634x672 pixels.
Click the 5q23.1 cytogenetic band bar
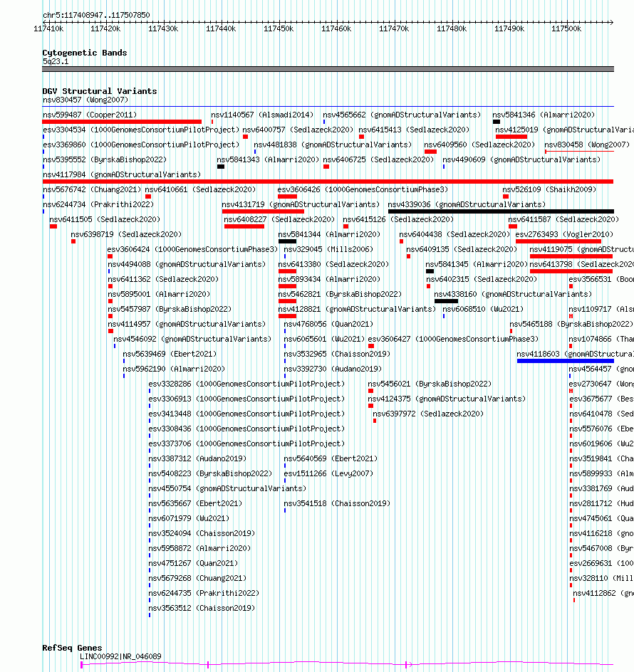click(328, 69)
